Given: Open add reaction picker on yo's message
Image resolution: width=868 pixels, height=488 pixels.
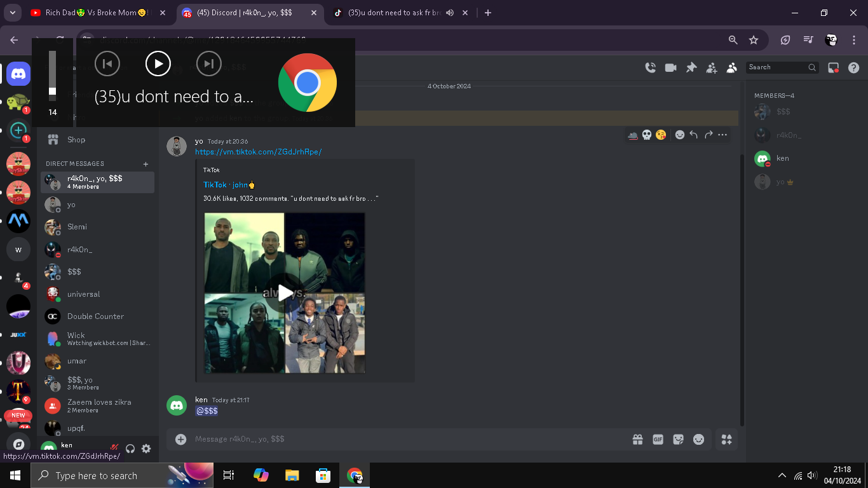Looking at the screenshot, I should (x=679, y=135).
